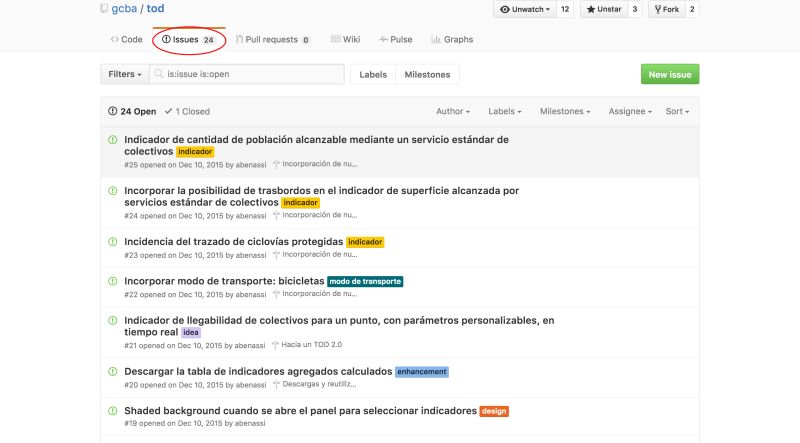The image size is (800, 443).
Task: Open issue about posibilidad de trasbordos
Action: 321,196
